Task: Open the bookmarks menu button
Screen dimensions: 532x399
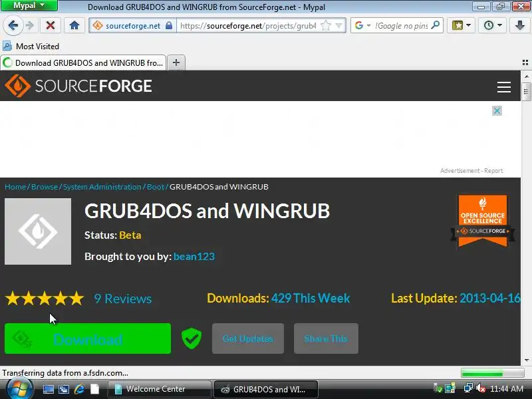Action: (461, 25)
